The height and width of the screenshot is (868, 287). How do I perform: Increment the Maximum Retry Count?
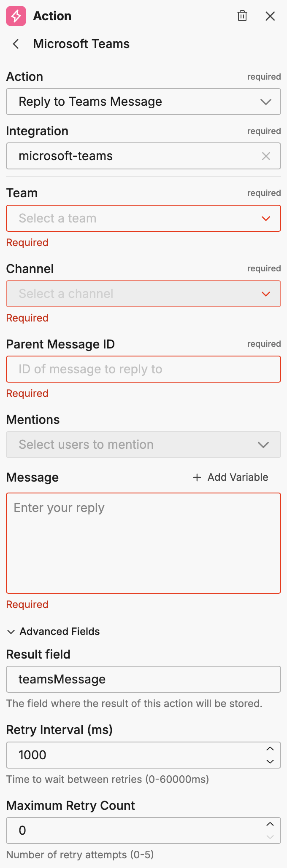click(271, 824)
